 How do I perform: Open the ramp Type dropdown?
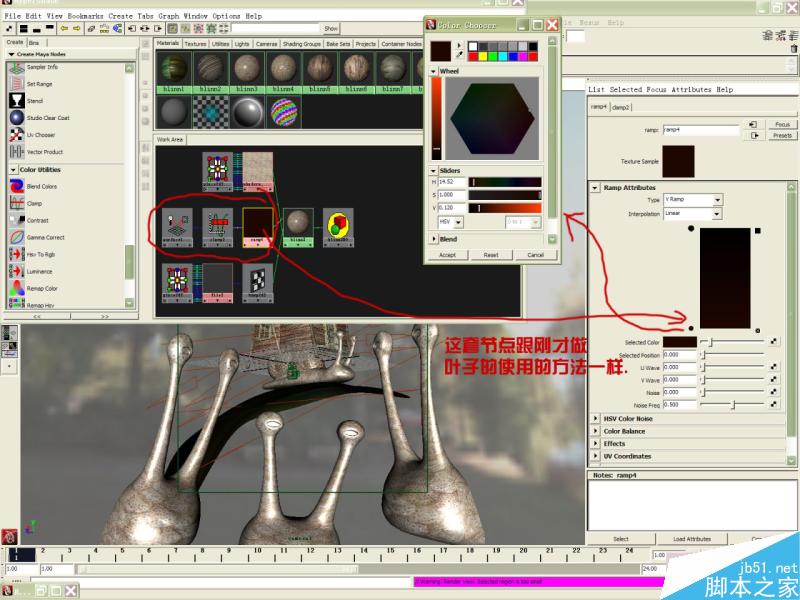pyautogui.click(x=718, y=200)
